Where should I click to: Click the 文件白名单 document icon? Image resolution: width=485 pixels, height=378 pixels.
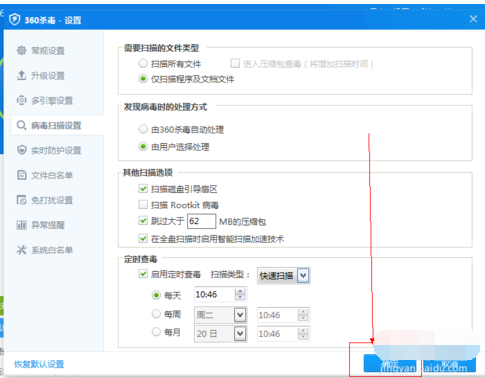point(22,175)
